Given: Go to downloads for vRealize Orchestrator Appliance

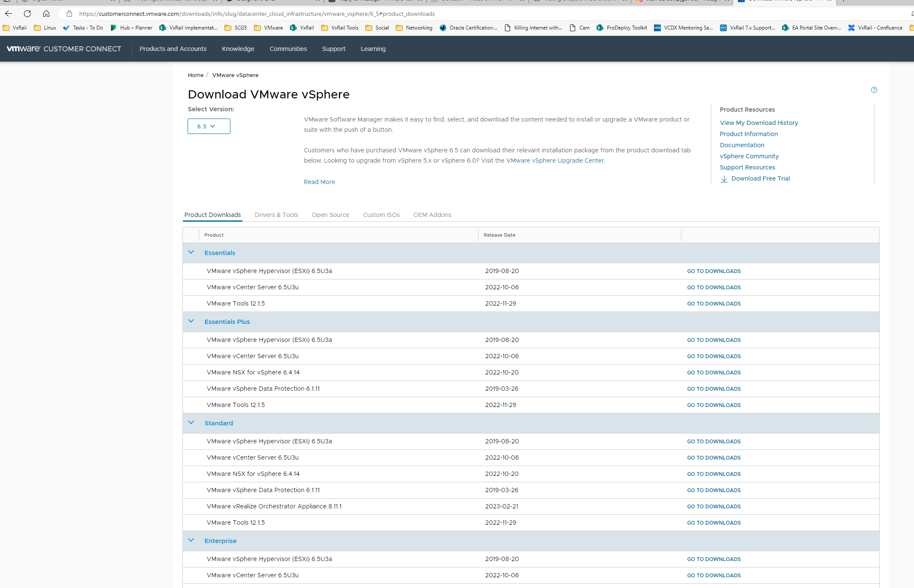Looking at the screenshot, I should pos(714,506).
